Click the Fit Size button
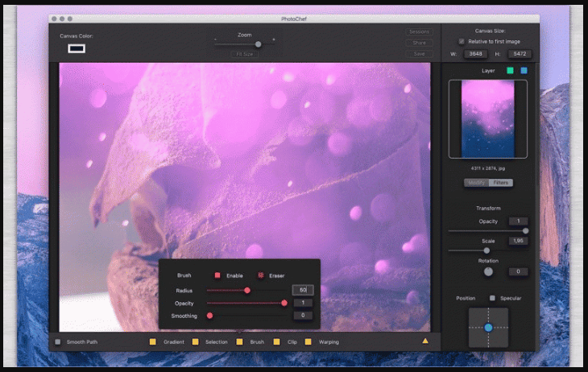The height and width of the screenshot is (372, 588). pyautogui.click(x=245, y=54)
